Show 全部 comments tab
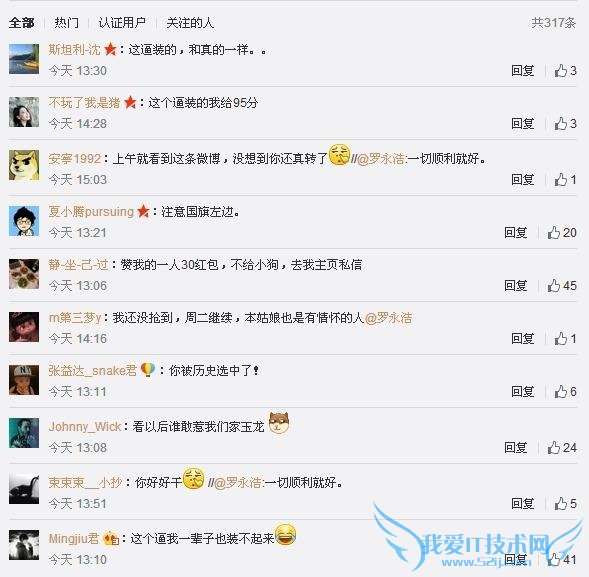This screenshot has height=577, width=589. pyautogui.click(x=21, y=23)
